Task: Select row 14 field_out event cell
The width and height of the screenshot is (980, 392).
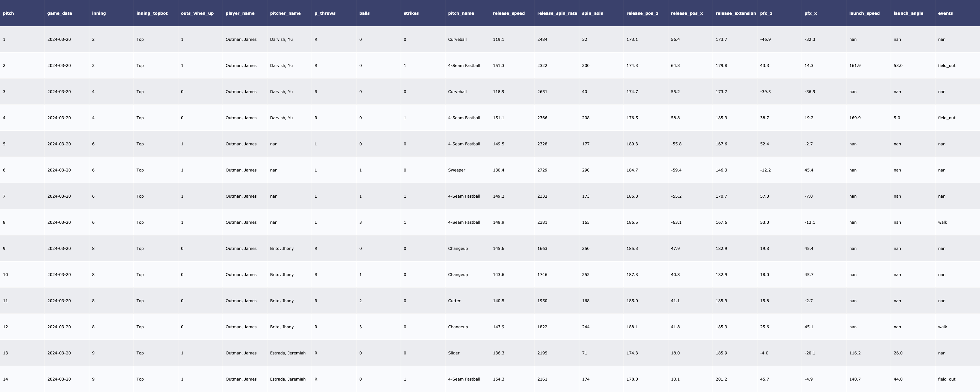Action: tap(947, 379)
